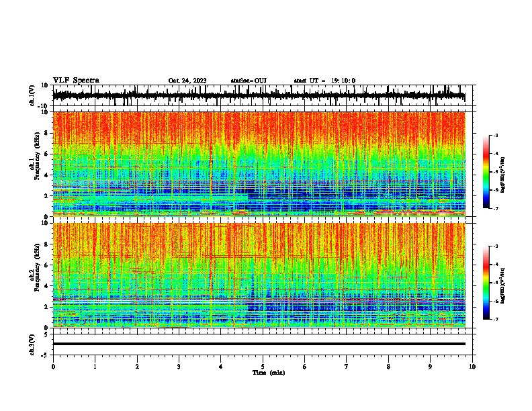This screenshot has width=532, height=411.
Task: Click the time axis tick label '0'
Action: pyautogui.click(x=53, y=367)
